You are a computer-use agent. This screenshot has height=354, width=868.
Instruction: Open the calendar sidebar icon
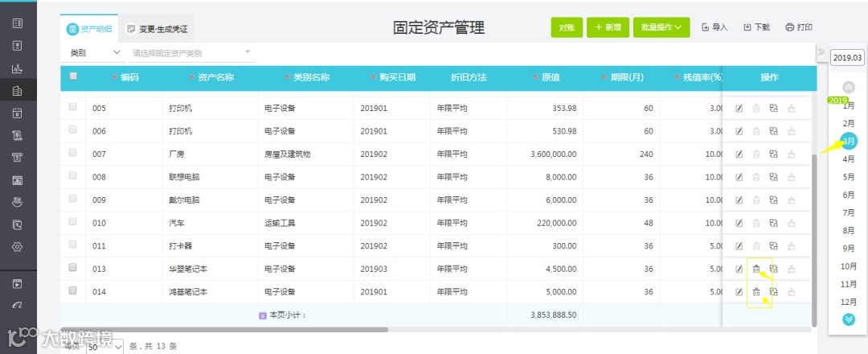(x=17, y=113)
